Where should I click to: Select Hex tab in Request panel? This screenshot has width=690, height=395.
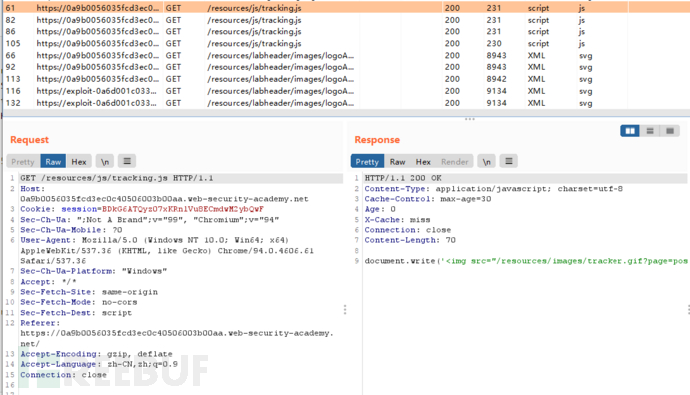pyautogui.click(x=79, y=161)
